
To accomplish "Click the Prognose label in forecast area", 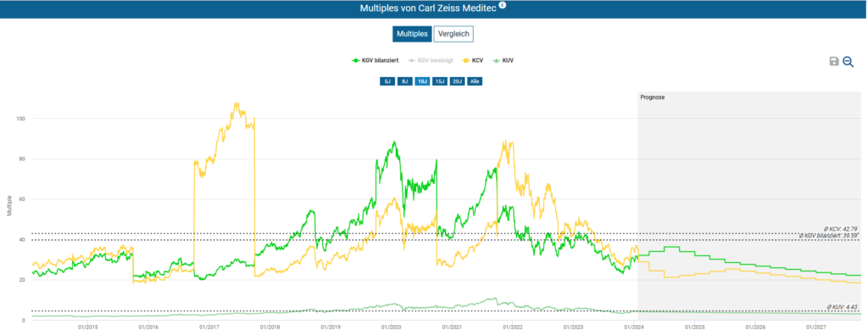I will pos(652,97).
